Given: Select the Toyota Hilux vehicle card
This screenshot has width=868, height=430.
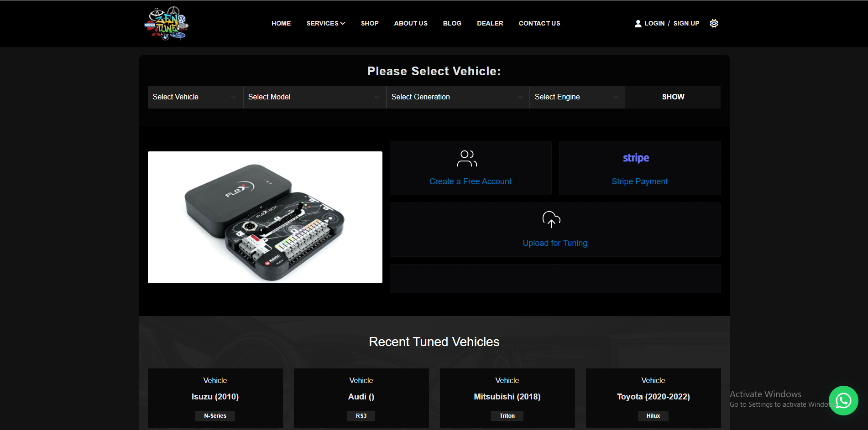Looking at the screenshot, I should tap(653, 398).
